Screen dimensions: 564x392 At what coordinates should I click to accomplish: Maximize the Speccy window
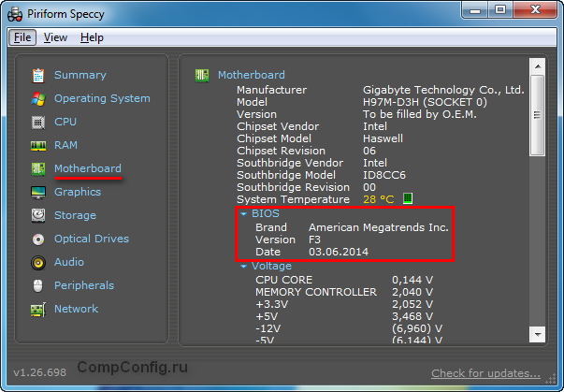tap(500, 10)
